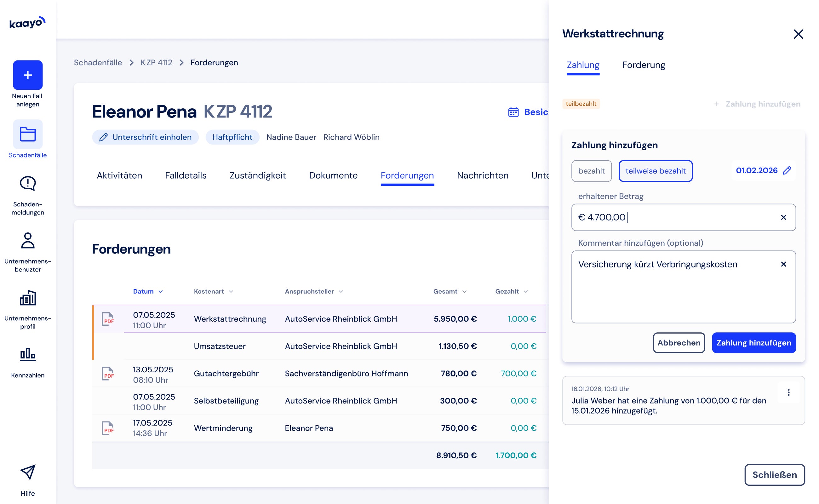Viewport: 819px width, 504px height.
Task: Expand the Kostenart column filter
Action: tap(231, 292)
